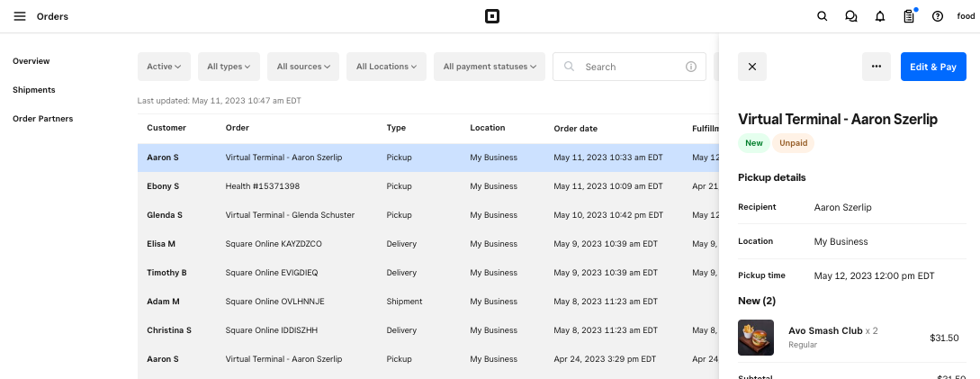
Task: Click the $31.50 item price
Action: tap(944, 338)
